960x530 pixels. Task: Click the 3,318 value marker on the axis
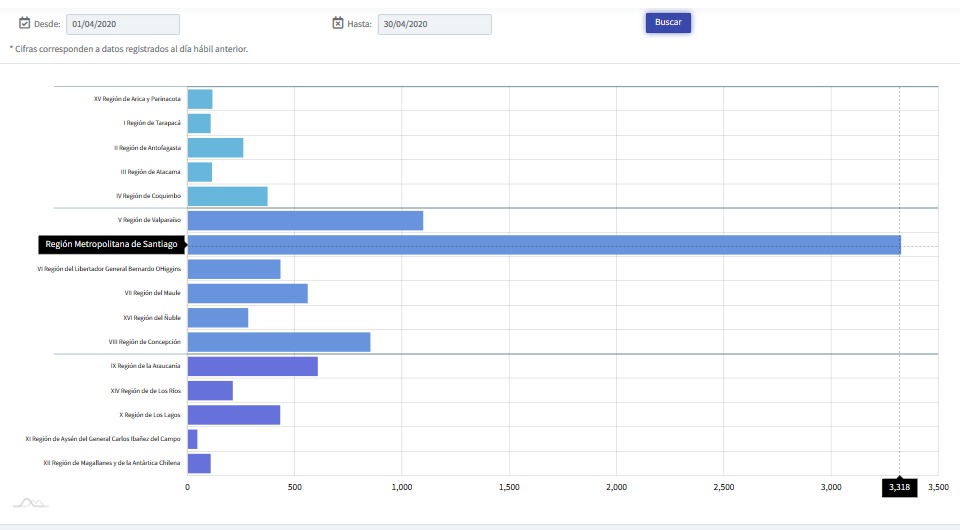pyautogui.click(x=899, y=487)
